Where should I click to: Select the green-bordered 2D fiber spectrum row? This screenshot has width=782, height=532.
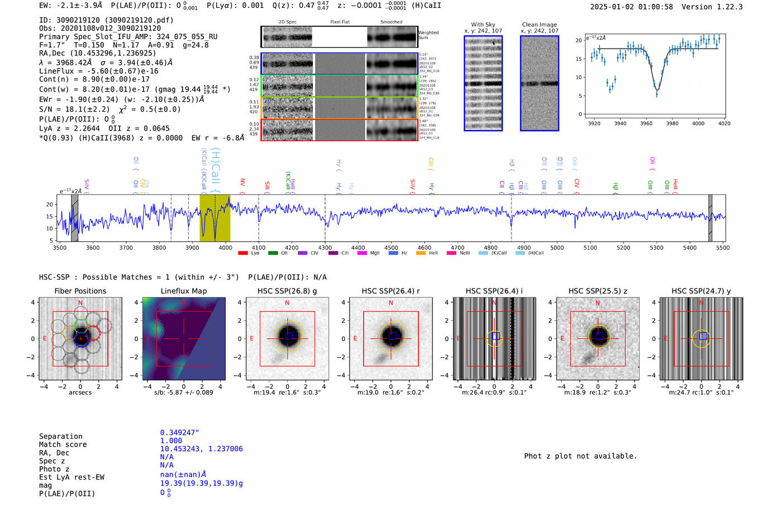pyautogui.click(x=340, y=86)
